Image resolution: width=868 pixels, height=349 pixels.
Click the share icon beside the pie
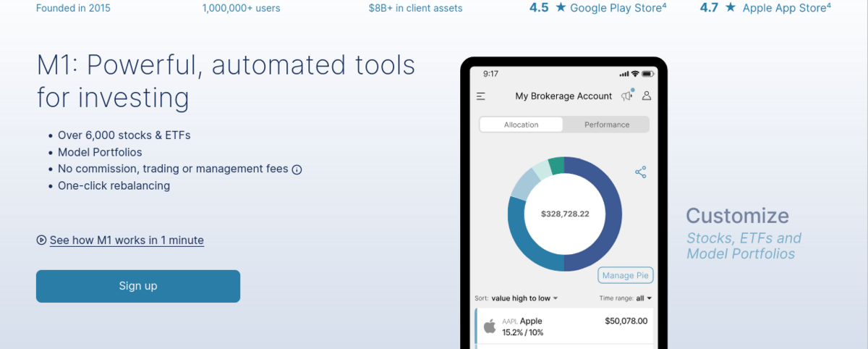[640, 172]
